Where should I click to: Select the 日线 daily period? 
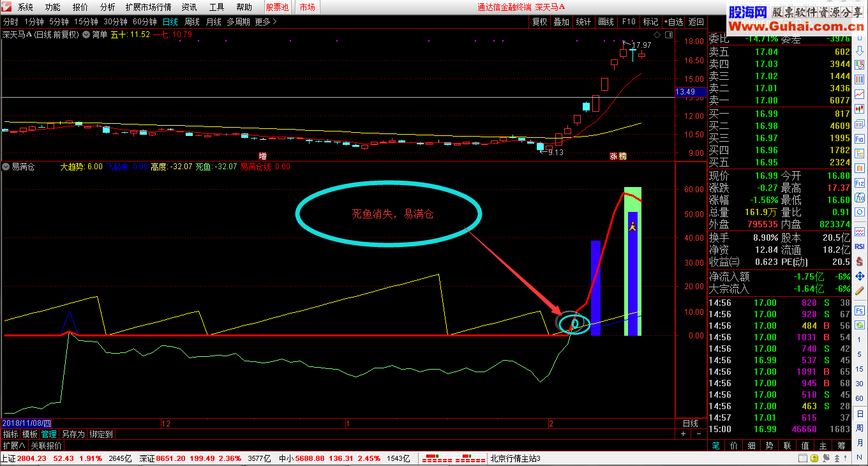click(x=170, y=22)
